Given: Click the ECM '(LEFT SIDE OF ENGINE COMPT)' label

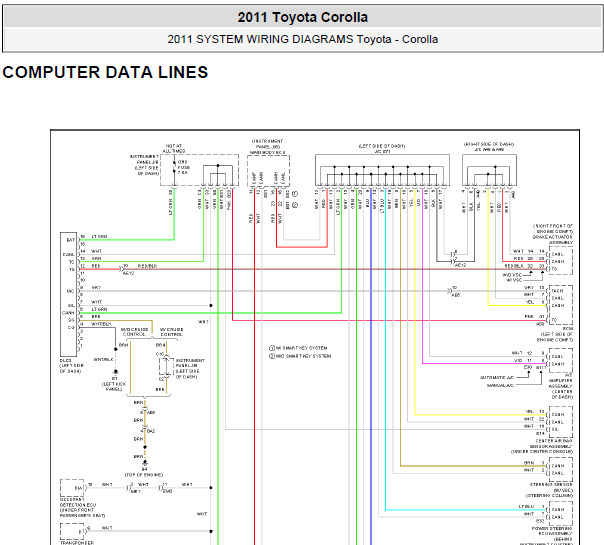Looking at the screenshot, I should [555, 337].
